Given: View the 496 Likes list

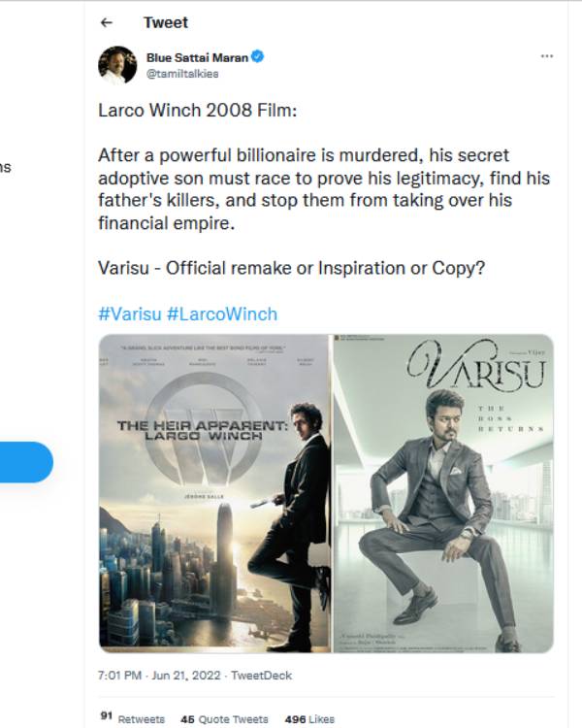Looking at the screenshot, I should point(309,718).
